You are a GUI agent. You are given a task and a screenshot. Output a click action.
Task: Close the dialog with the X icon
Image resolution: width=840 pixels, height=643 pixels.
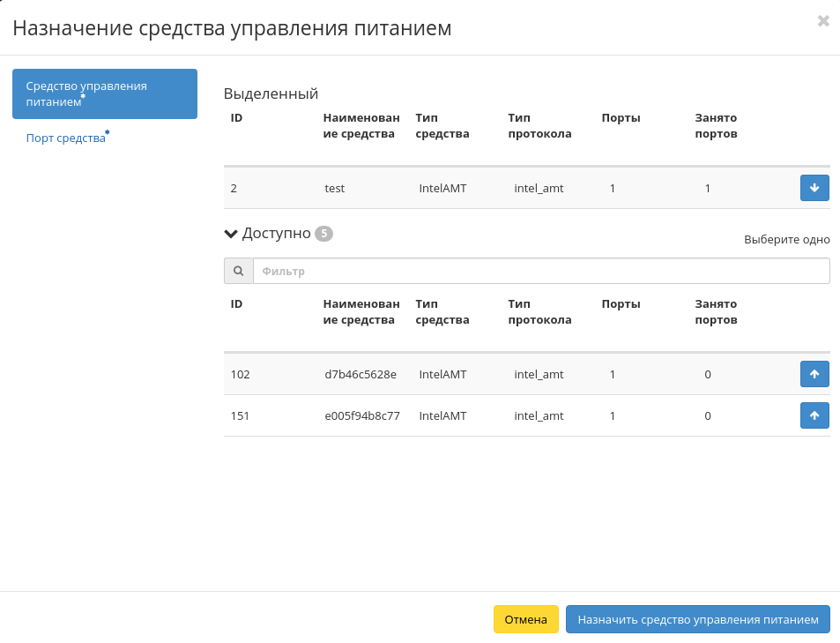822,21
